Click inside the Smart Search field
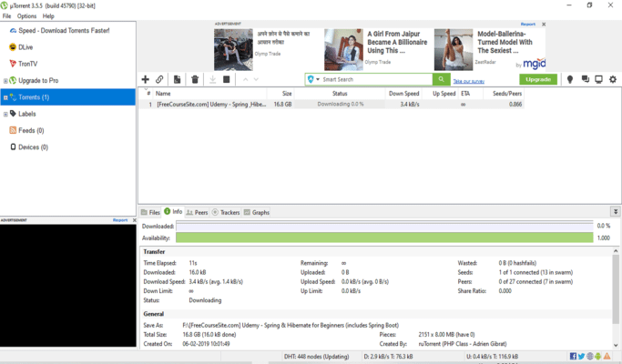Viewport: 622px width, 364px height. point(376,79)
